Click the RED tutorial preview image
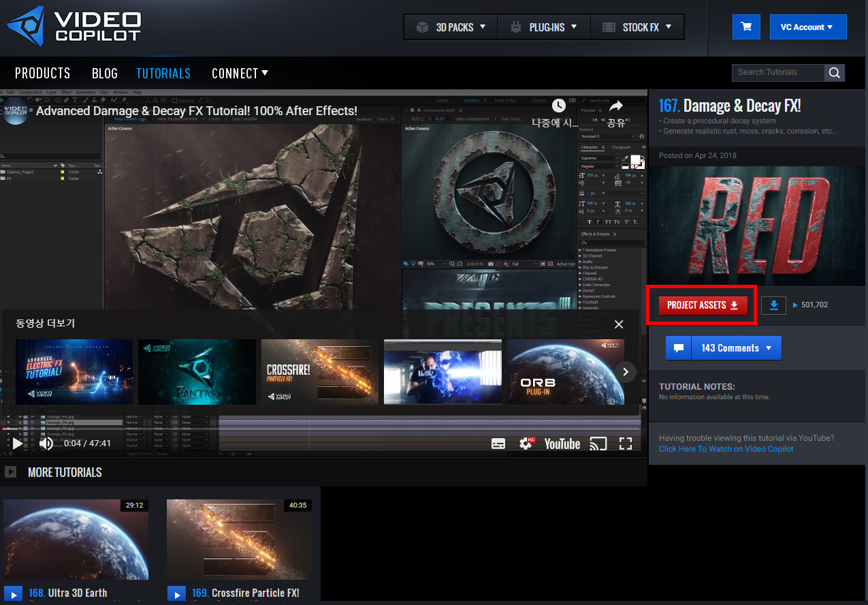The width and height of the screenshot is (868, 605). (758, 226)
